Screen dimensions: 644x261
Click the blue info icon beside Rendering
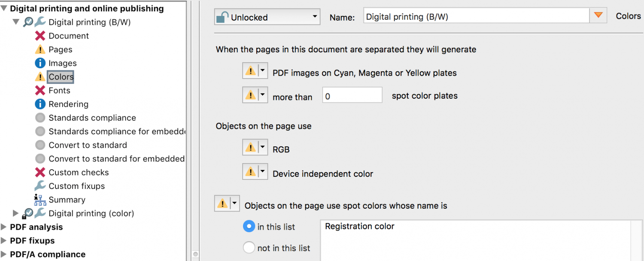[40, 104]
